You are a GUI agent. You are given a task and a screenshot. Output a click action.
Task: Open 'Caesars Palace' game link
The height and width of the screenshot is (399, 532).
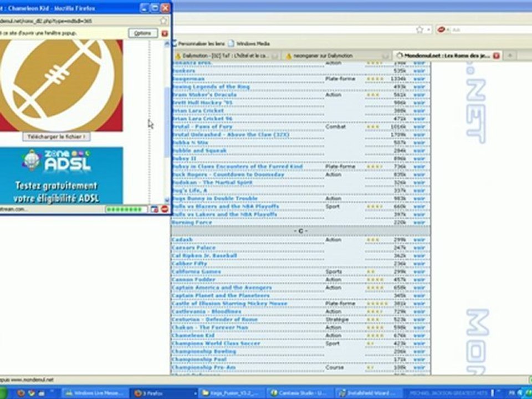pos(194,248)
